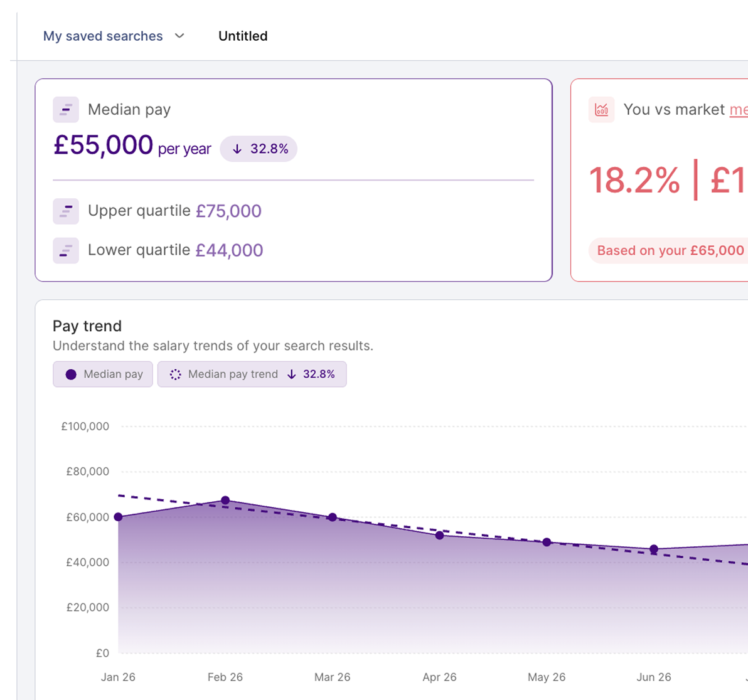748x700 pixels.
Task: Click the down arrow in 32.8% badge
Action: [x=237, y=149]
